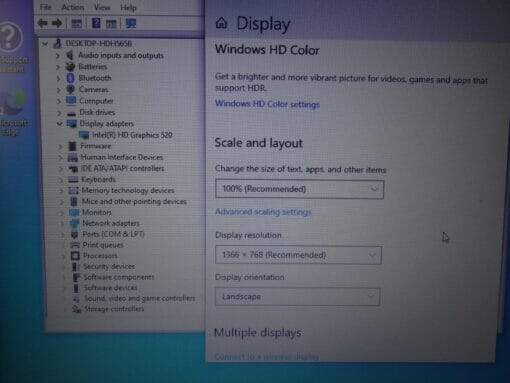The image size is (510, 383).
Task: Select the Firmware category icon
Action: click(x=72, y=146)
